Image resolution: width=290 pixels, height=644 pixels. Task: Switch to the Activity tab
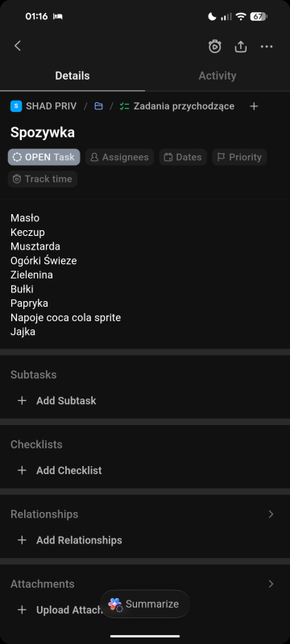click(217, 76)
